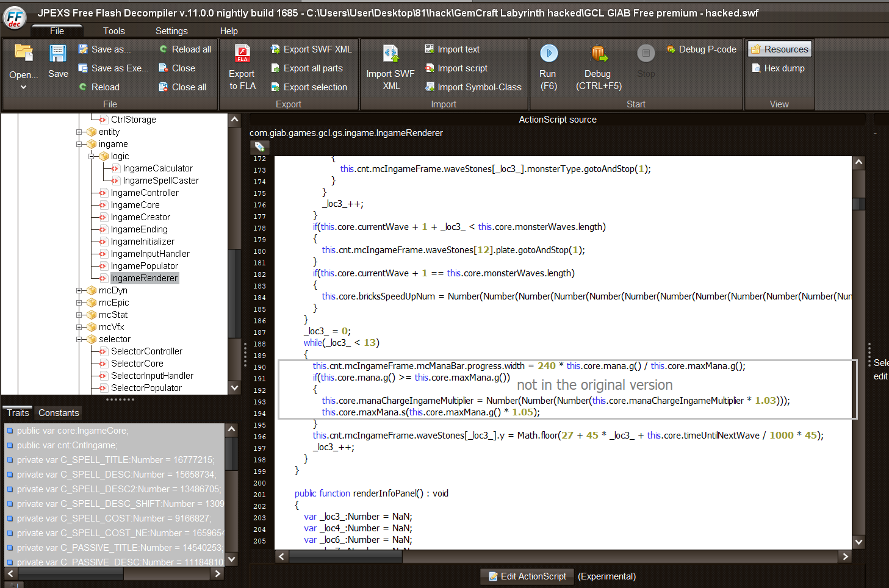Select IngameSpellCaster class in tree
The image size is (889, 588).
(160, 181)
